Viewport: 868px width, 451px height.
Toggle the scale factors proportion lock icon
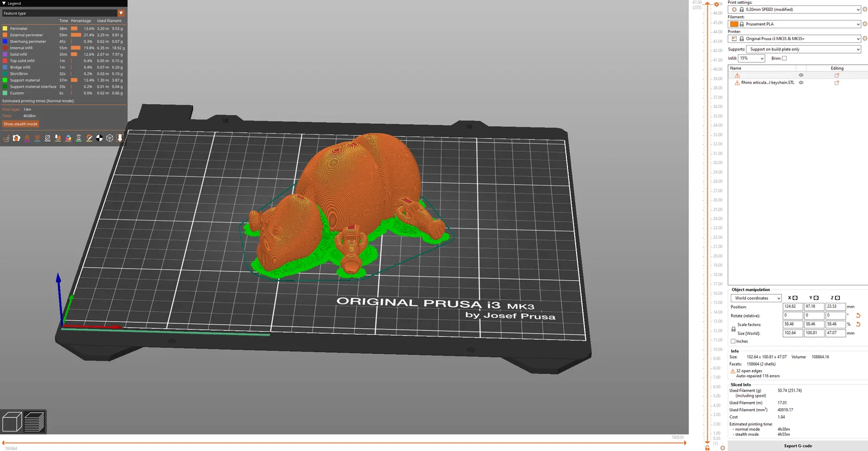(x=733, y=329)
